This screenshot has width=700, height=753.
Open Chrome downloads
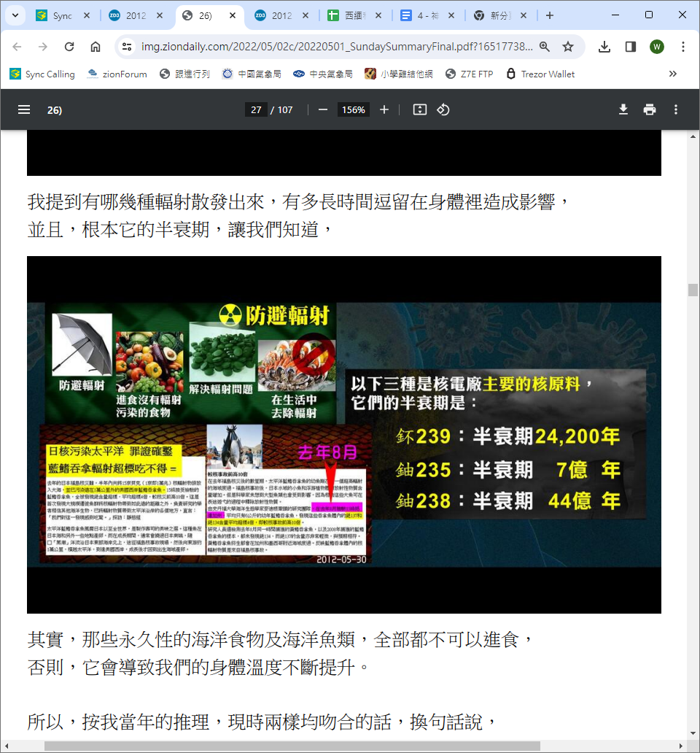click(x=604, y=47)
